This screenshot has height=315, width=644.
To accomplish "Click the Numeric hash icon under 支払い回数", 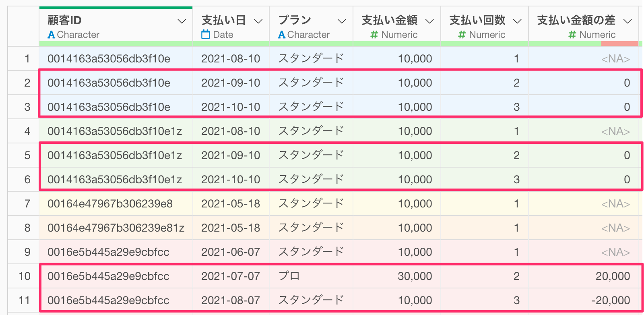I will pyautogui.click(x=462, y=35).
